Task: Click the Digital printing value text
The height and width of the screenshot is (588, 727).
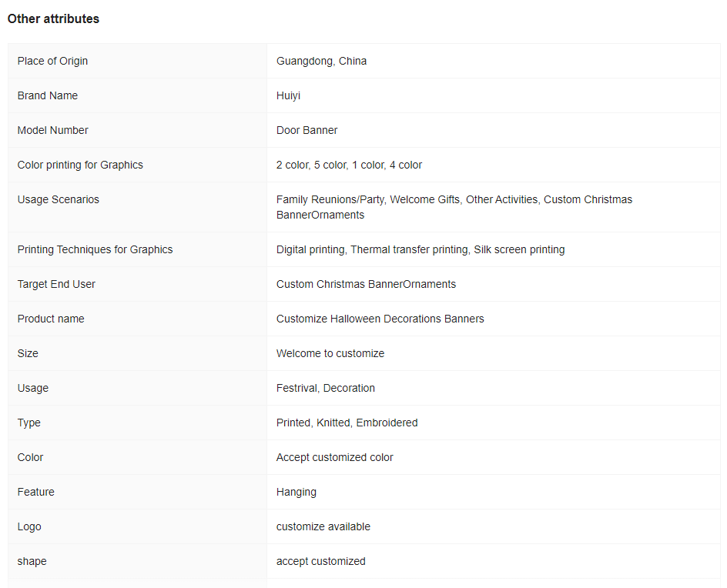Action: click(310, 250)
